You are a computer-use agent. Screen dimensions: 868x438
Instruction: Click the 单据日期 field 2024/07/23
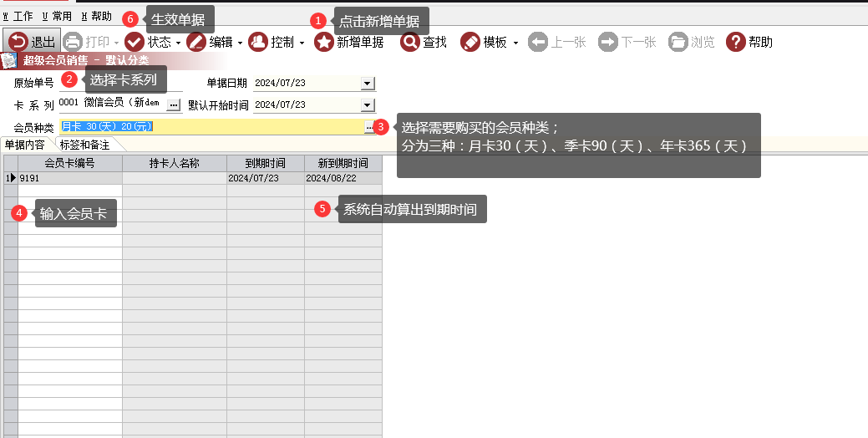pos(307,83)
